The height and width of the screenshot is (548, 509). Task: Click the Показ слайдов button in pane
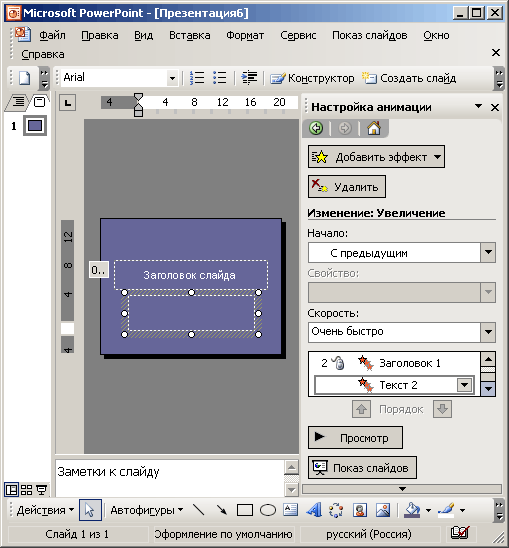362,467
